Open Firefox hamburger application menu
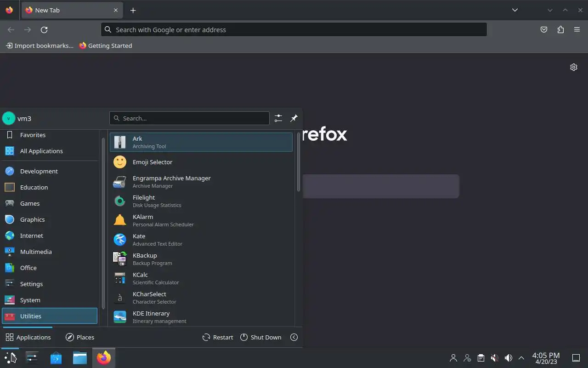The height and width of the screenshot is (368, 588). [x=577, y=29]
